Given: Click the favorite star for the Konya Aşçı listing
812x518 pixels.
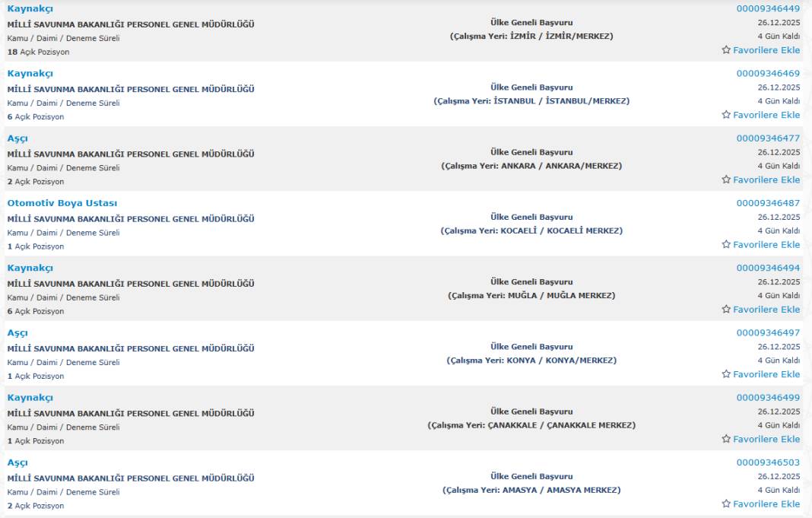Looking at the screenshot, I should [726, 374].
